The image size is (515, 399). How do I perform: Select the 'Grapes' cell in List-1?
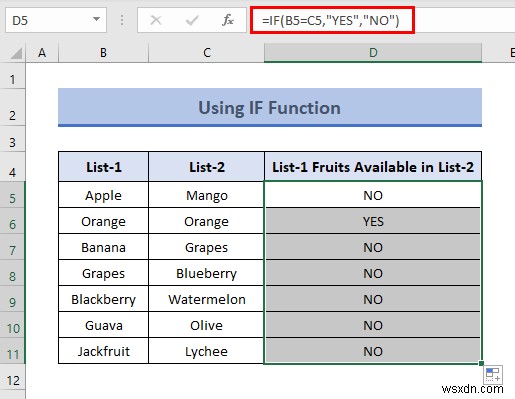(103, 273)
